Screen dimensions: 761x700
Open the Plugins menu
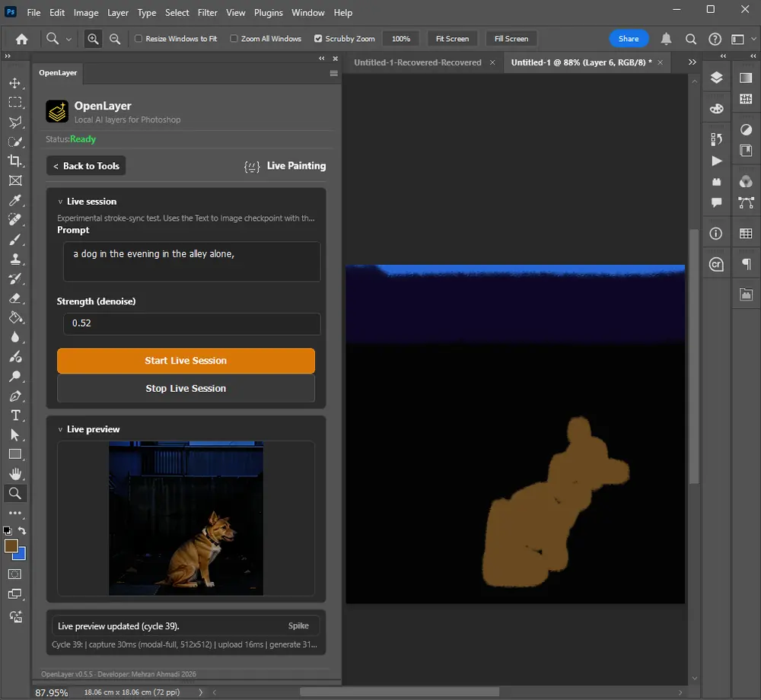(269, 13)
